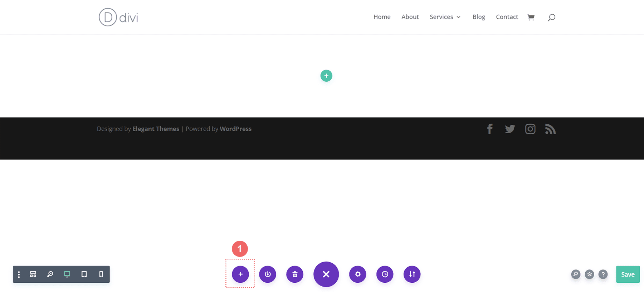
Task: Open the Facebook footer icon
Action: click(490, 129)
